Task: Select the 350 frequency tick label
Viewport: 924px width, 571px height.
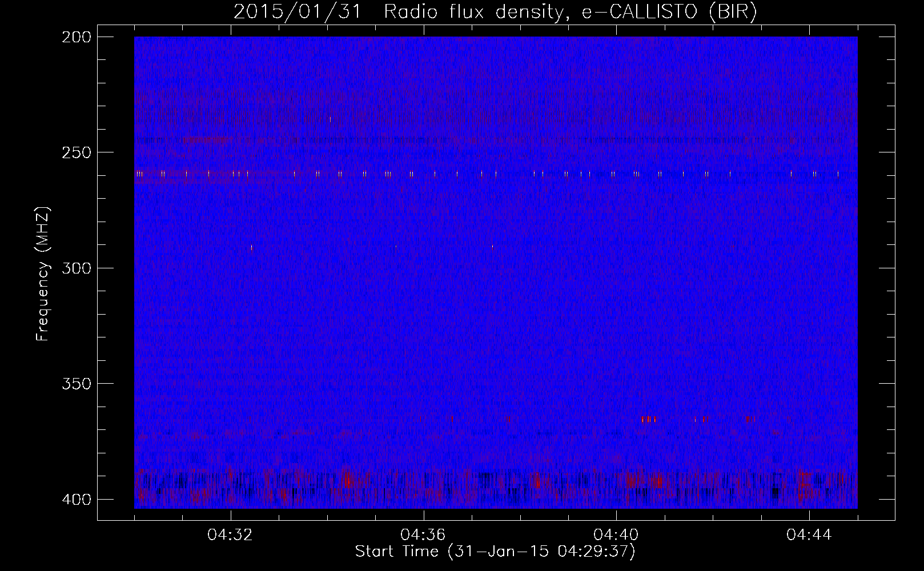Action: (76, 384)
